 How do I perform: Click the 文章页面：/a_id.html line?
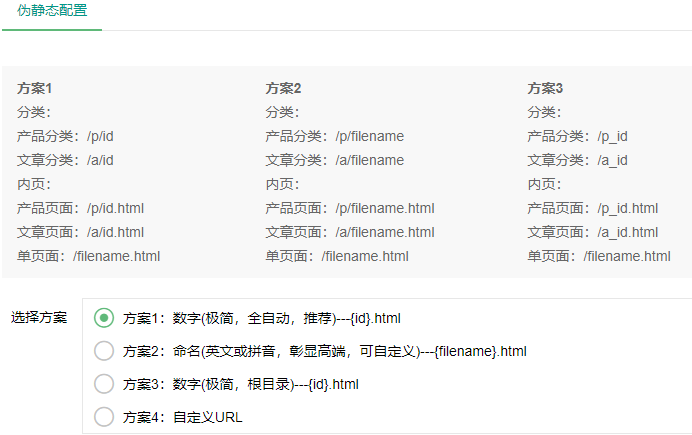pos(592,232)
